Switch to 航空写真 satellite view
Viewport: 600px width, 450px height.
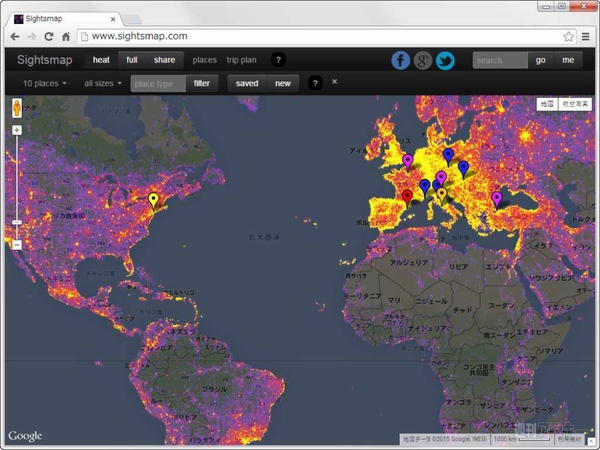575,103
